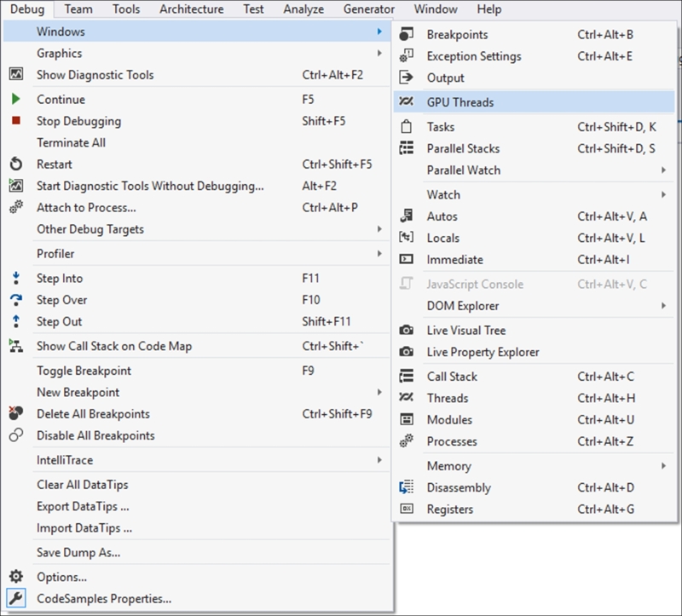This screenshot has width=682, height=616.
Task: Expand the IntelliTrace submenu arrow
Action: (x=379, y=460)
